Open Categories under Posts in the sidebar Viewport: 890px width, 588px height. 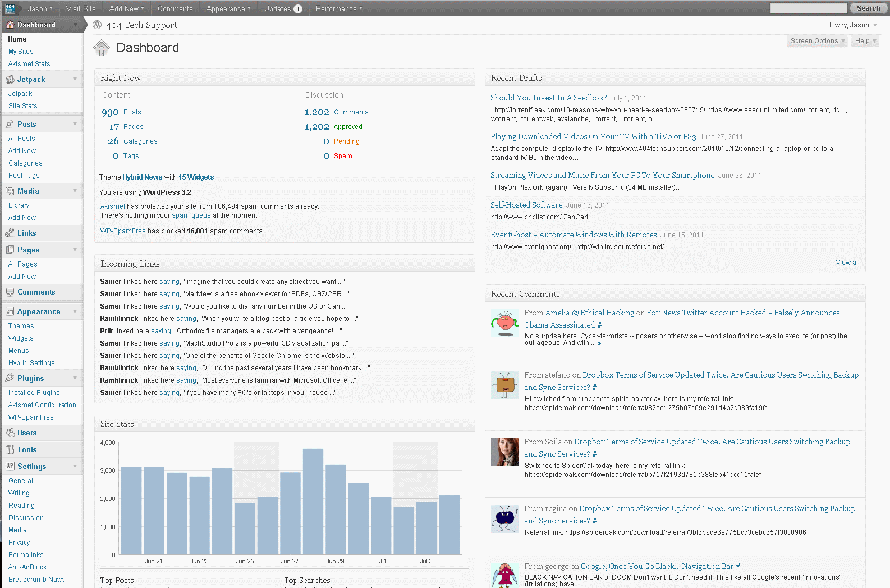[25, 163]
